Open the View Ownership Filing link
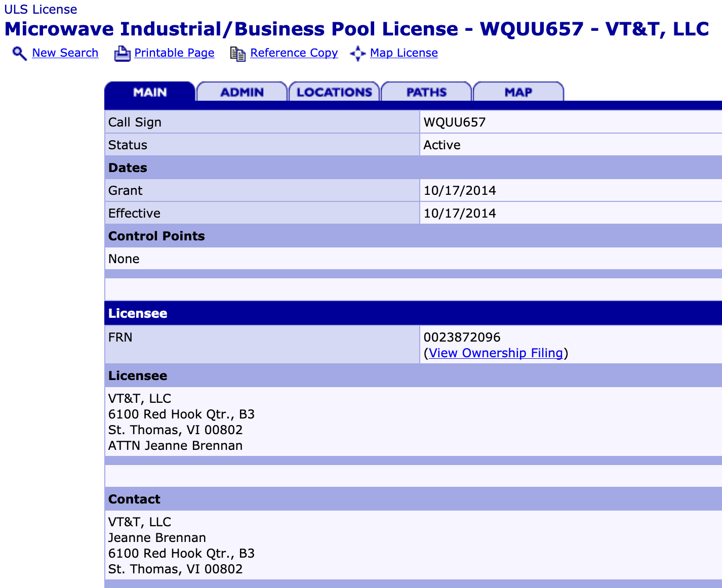 point(496,353)
